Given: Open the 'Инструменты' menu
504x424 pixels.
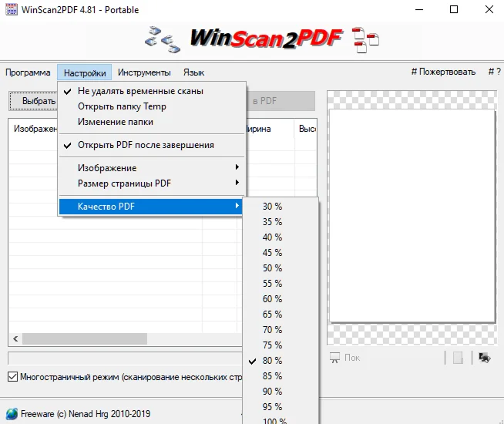Looking at the screenshot, I should (x=144, y=72).
